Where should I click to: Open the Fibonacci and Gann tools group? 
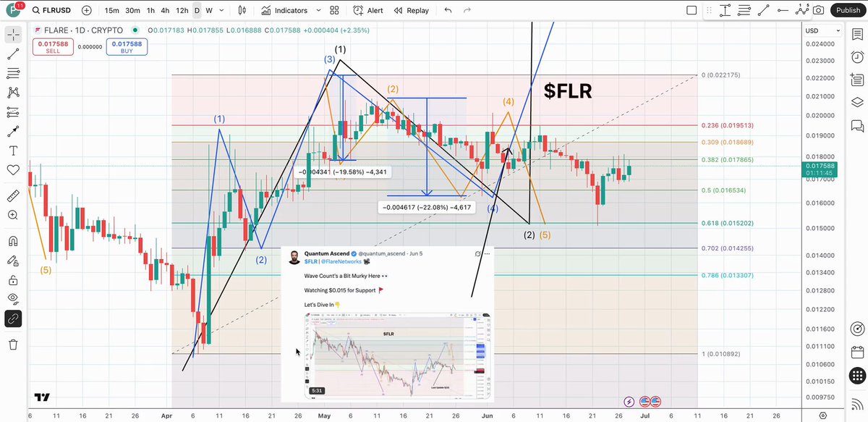(13, 73)
